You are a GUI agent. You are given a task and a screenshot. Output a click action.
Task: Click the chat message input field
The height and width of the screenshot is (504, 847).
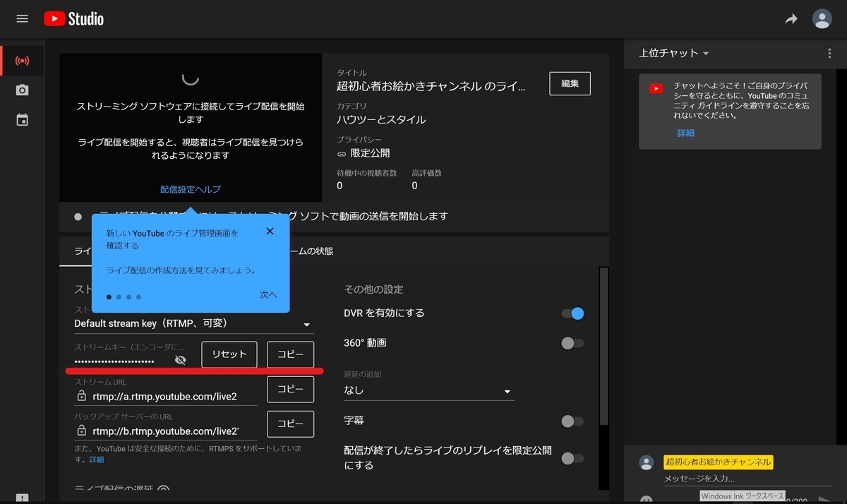pyautogui.click(x=747, y=479)
